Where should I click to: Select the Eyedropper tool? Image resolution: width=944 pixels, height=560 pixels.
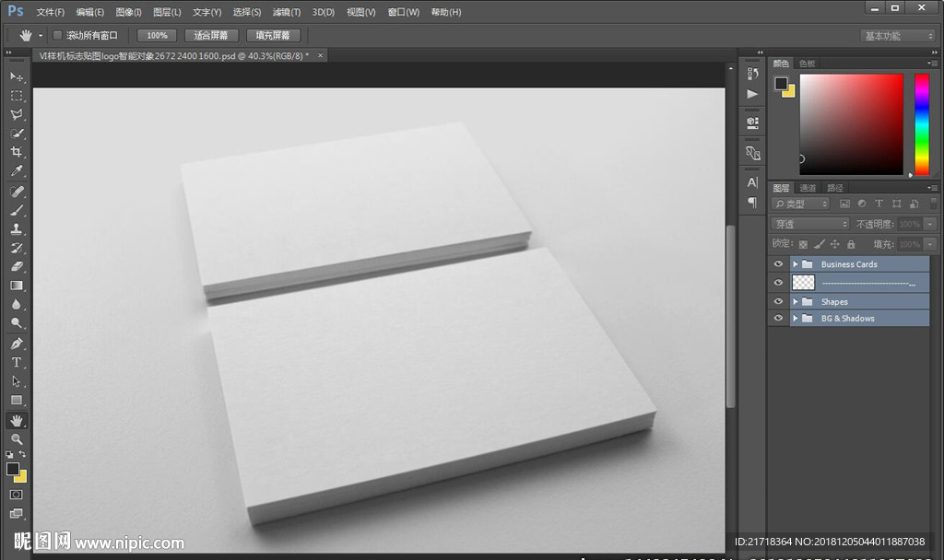click(17, 171)
